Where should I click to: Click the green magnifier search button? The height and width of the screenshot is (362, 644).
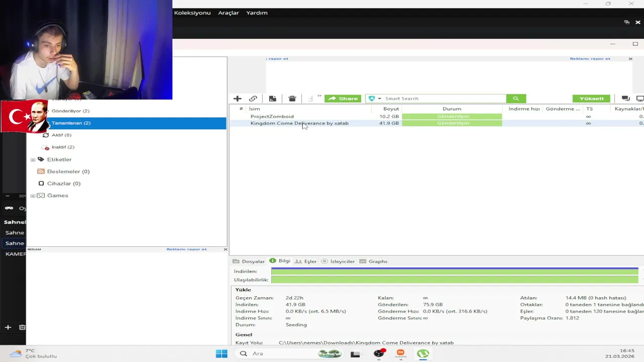[x=516, y=99]
